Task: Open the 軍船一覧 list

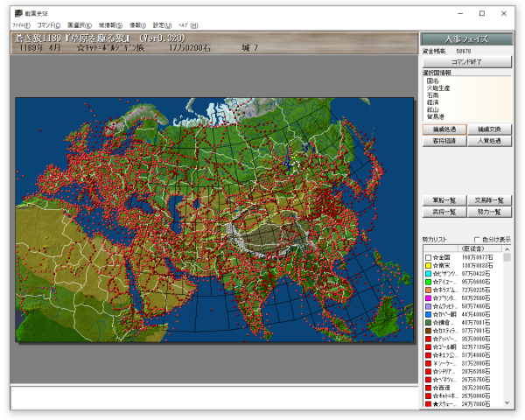Action: coord(444,200)
